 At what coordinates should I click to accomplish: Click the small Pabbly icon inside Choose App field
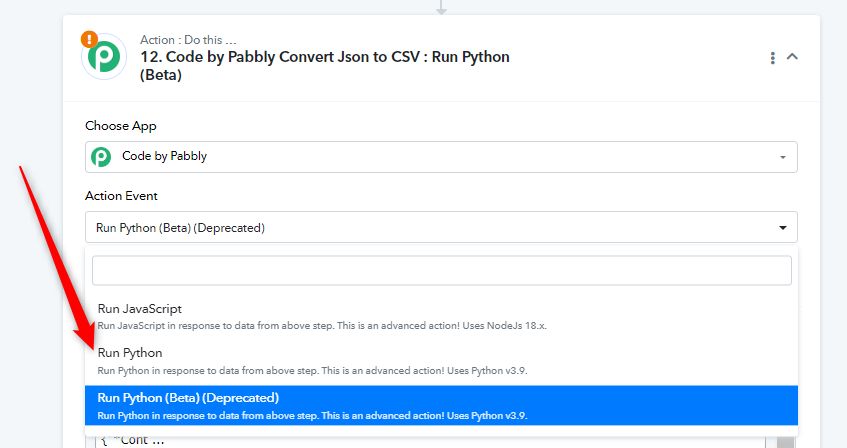[101, 157]
